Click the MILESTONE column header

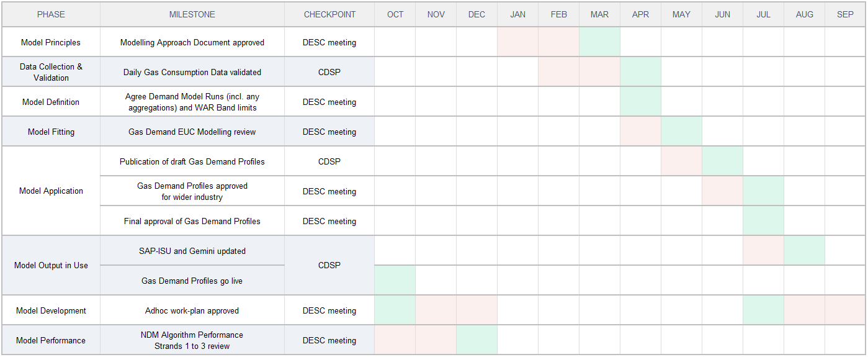pos(192,14)
